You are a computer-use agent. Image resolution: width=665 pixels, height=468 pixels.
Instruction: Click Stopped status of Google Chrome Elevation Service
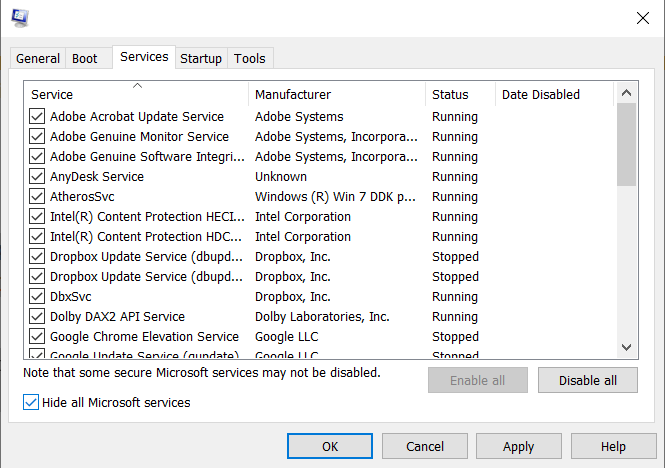pyautogui.click(x=455, y=336)
